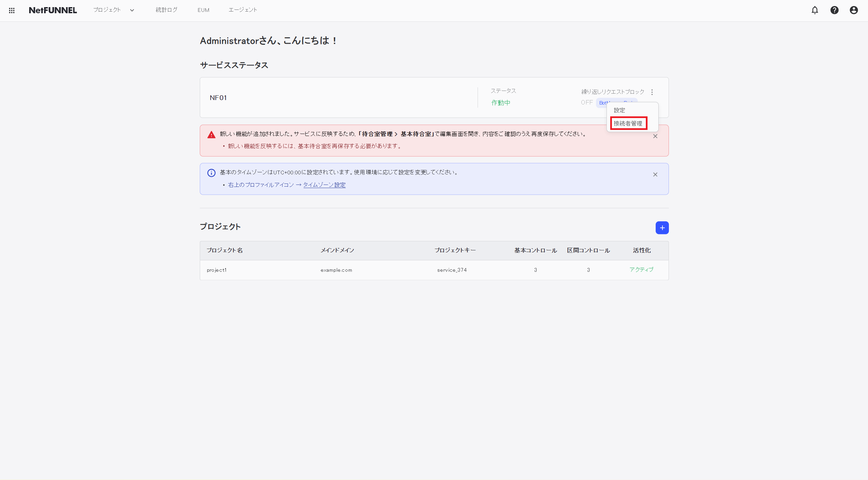Click the warning triangle icon in red banner
The height and width of the screenshot is (480, 868).
pyautogui.click(x=211, y=135)
